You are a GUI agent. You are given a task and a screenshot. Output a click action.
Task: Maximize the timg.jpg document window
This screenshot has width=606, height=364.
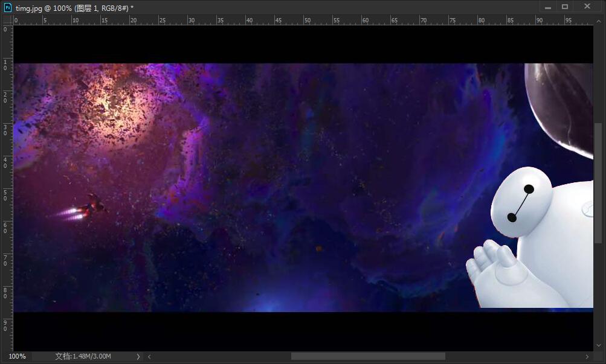coord(565,7)
